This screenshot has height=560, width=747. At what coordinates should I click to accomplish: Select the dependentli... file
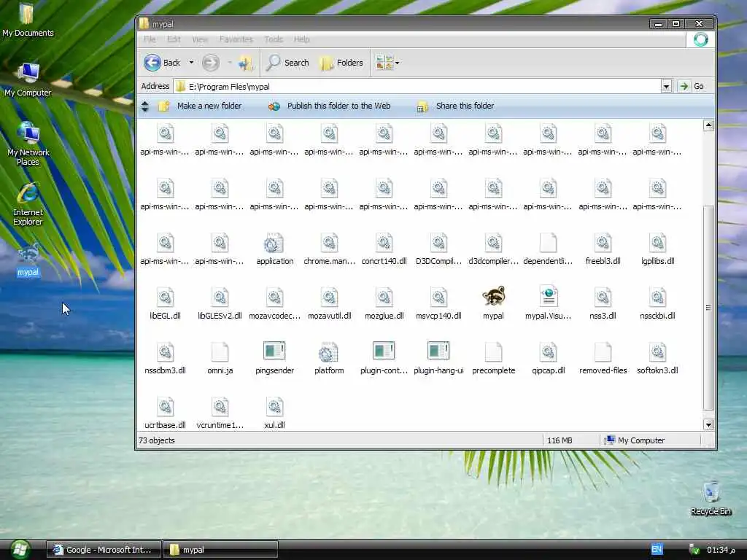tap(548, 248)
